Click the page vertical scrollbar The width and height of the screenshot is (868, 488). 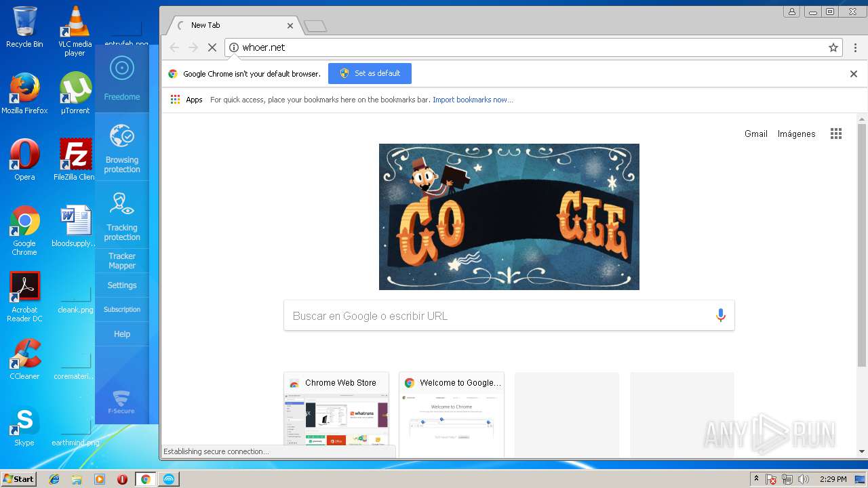click(862, 246)
